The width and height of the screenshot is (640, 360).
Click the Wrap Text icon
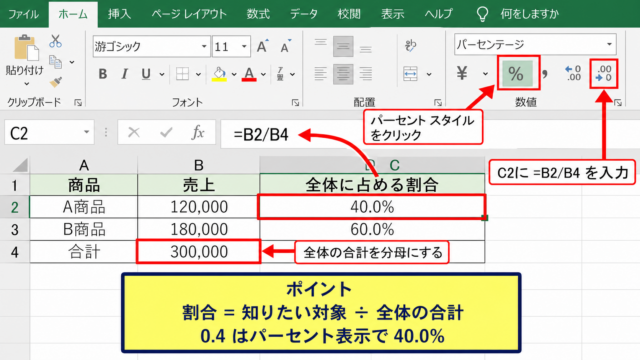(x=410, y=46)
